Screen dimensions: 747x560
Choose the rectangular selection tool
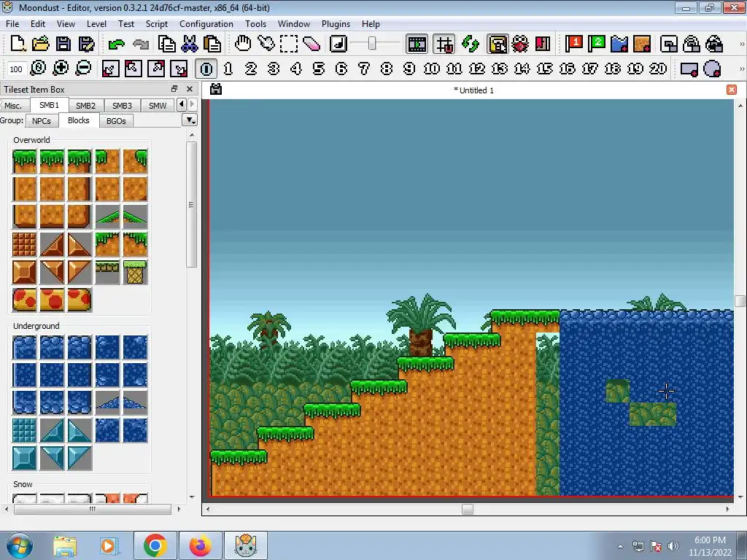pyautogui.click(x=289, y=44)
